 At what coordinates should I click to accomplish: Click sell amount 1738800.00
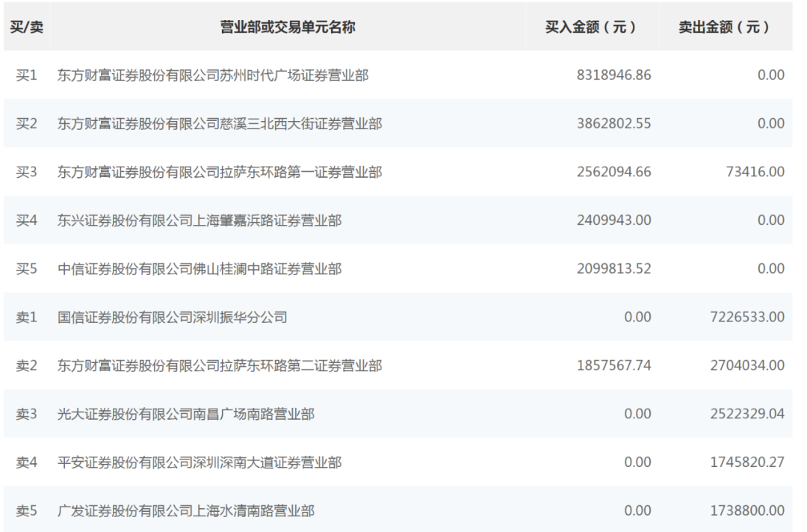748,510
